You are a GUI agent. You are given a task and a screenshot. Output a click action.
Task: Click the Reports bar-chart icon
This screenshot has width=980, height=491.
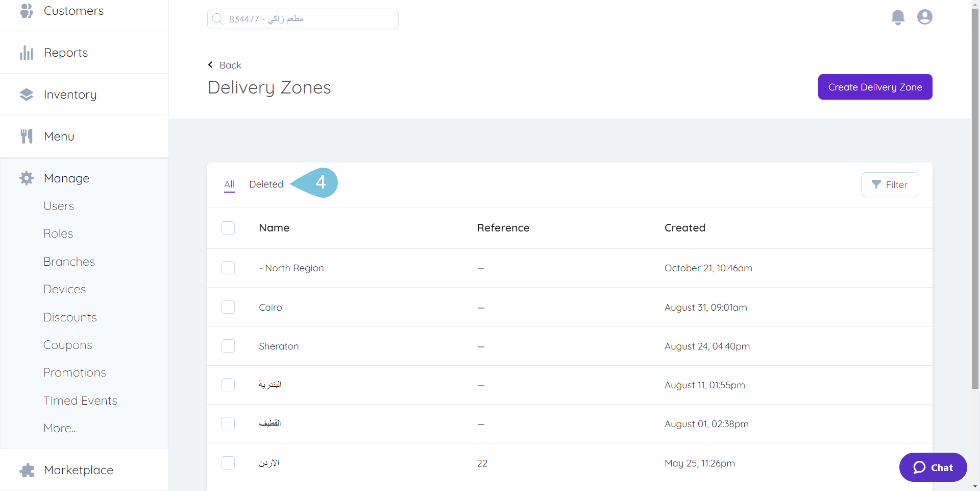click(26, 52)
